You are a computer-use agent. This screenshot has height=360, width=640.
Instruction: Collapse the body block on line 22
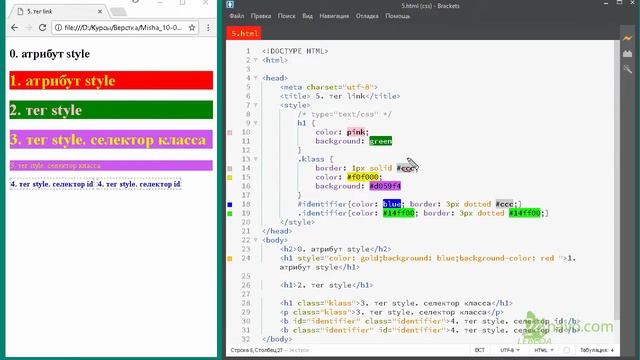point(256,240)
